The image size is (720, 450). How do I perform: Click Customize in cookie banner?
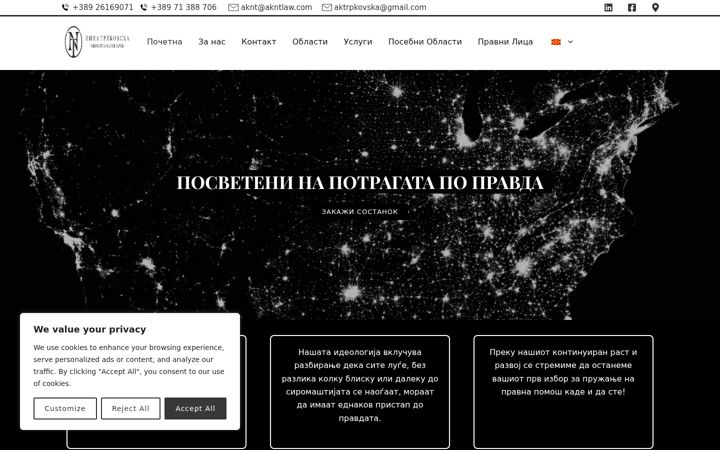click(x=65, y=408)
